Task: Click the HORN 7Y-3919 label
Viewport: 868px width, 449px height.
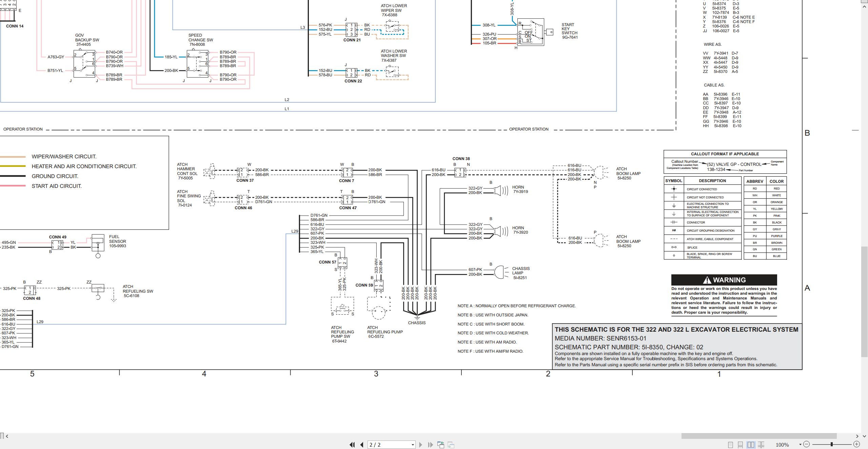Action: [x=520, y=189]
